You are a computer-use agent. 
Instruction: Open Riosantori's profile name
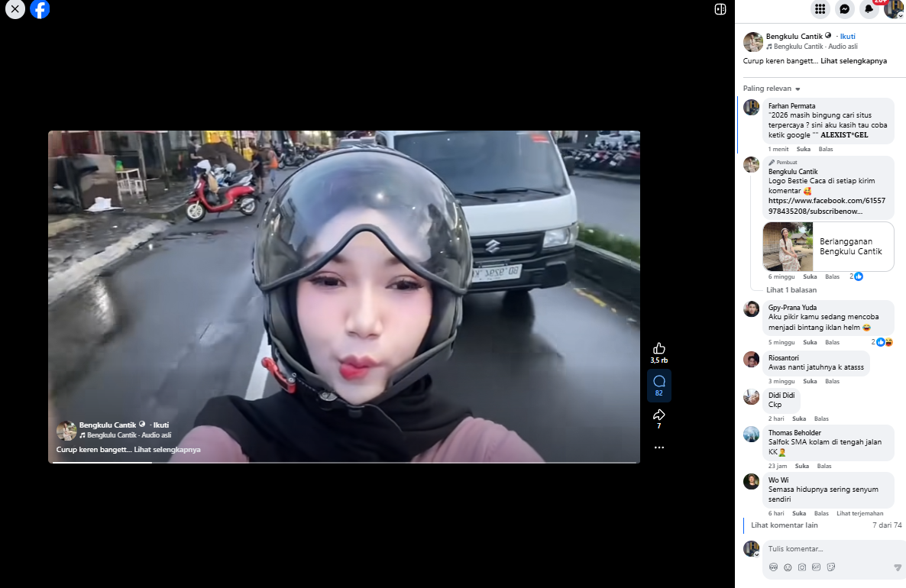[784, 357]
